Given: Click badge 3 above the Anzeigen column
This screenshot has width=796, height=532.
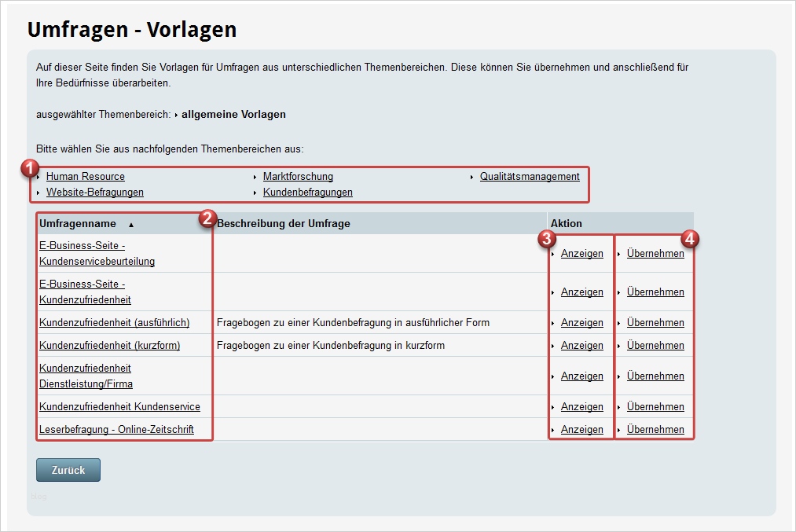Looking at the screenshot, I should (x=548, y=238).
